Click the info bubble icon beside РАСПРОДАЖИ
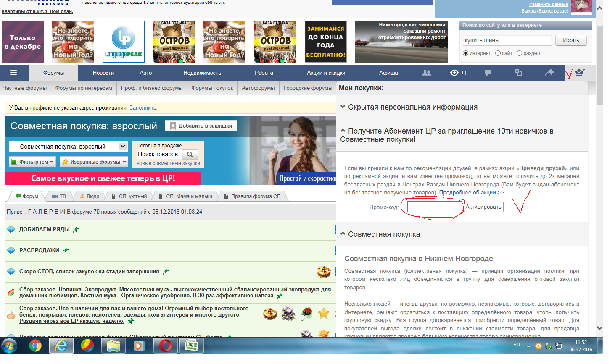The image size is (615, 364). pos(11,251)
